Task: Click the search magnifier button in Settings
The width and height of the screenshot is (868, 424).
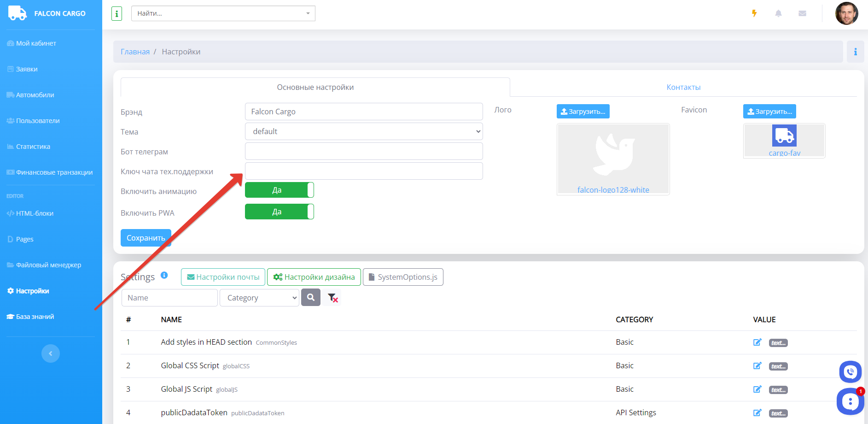Action: pyautogui.click(x=311, y=298)
